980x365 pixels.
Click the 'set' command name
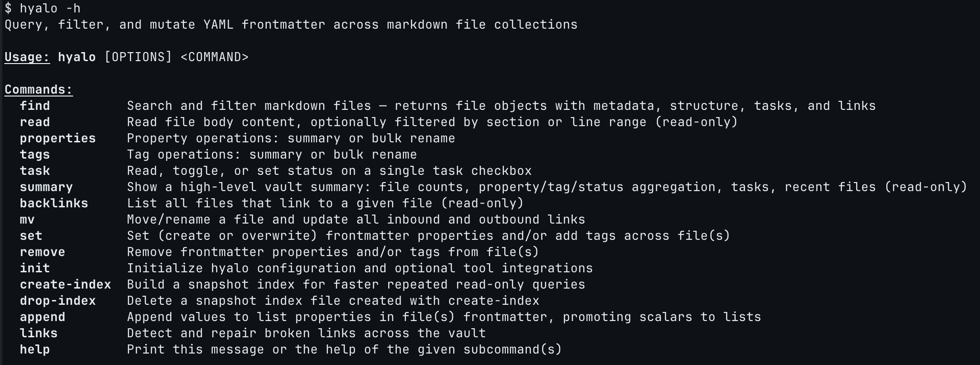tap(31, 236)
